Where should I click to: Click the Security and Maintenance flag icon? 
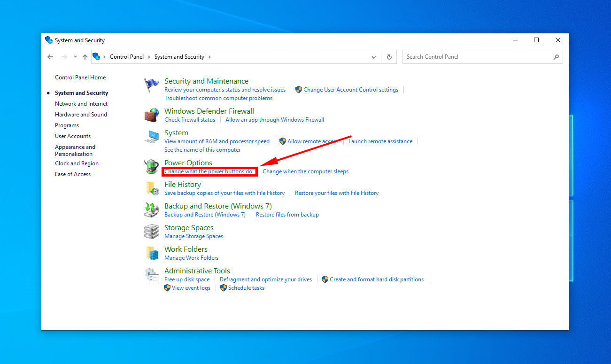152,85
